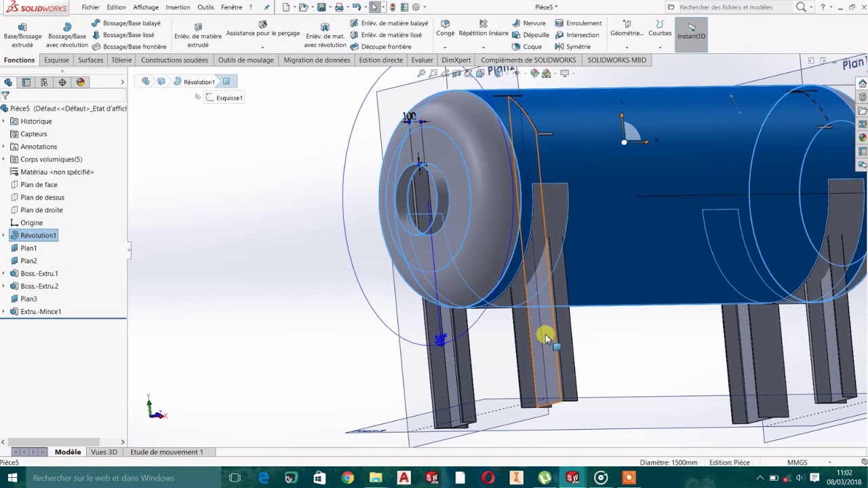The width and height of the screenshot is (868, 488).
Task: Choose Bossage/Base lissé
Action: click(x=123, y=35)
